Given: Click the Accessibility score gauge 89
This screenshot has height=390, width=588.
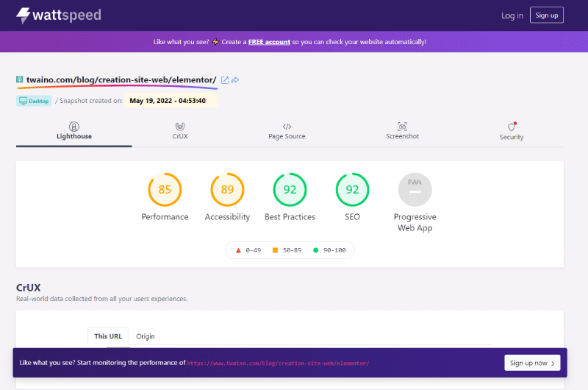Looking at the screenshot, I should pos(227,190).
